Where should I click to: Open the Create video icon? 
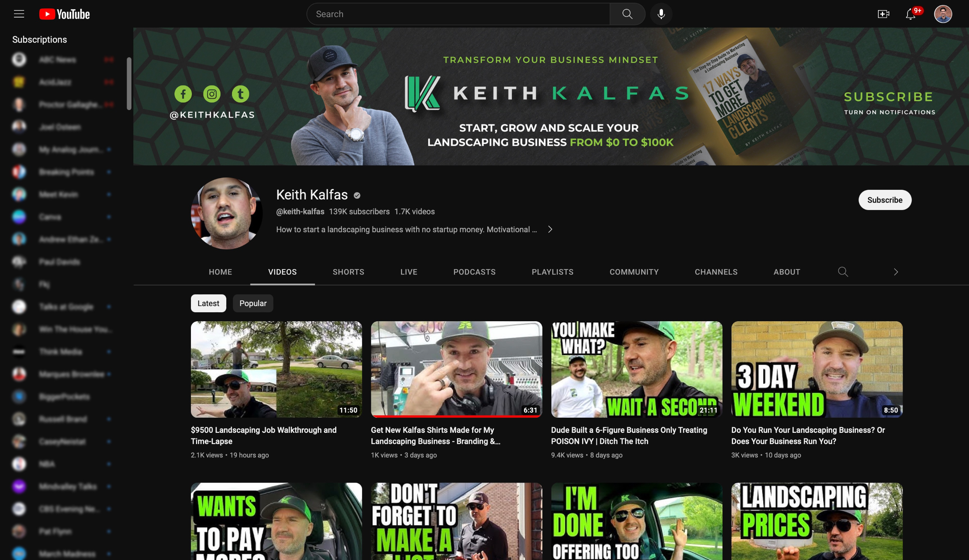[x=883, y=14]
